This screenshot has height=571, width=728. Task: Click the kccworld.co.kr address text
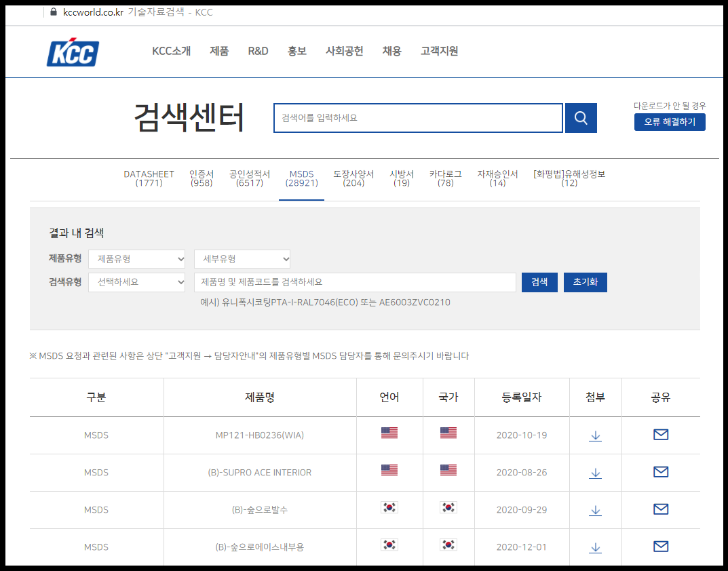tap(94, 12)
